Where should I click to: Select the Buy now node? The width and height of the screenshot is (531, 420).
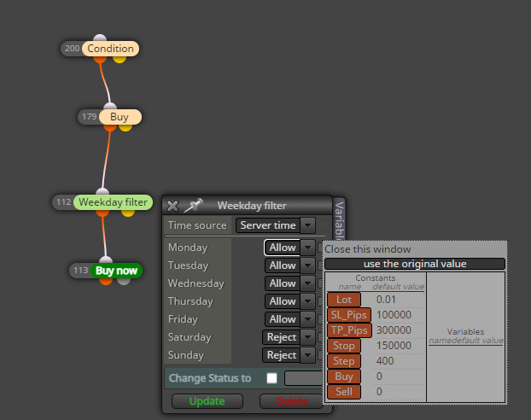(x=116, y=271)
